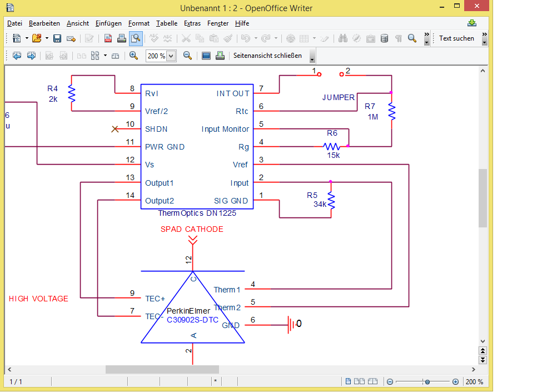Screen dimensions: 547x392
Task: Click into the Text suchen field
Action: tap(457, 38)
